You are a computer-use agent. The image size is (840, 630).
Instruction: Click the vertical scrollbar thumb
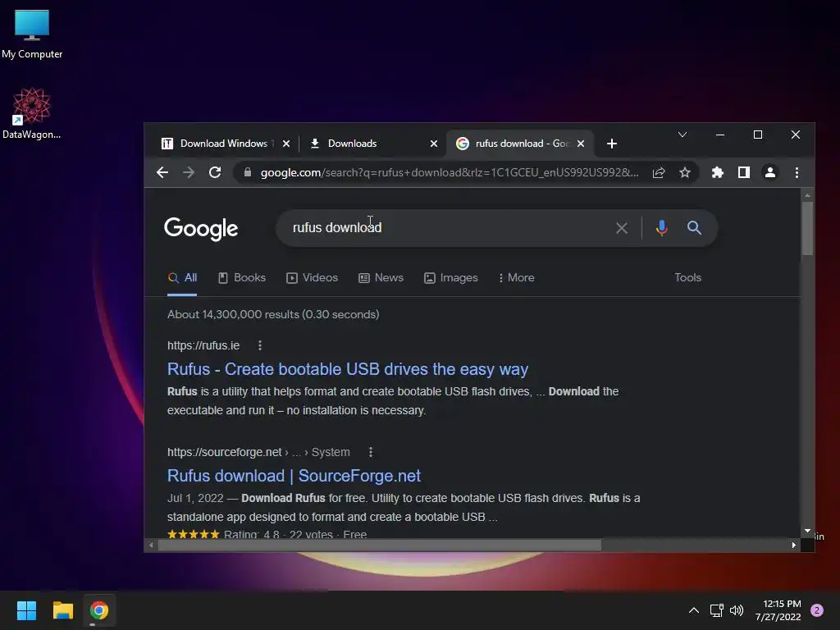point(807,228)
